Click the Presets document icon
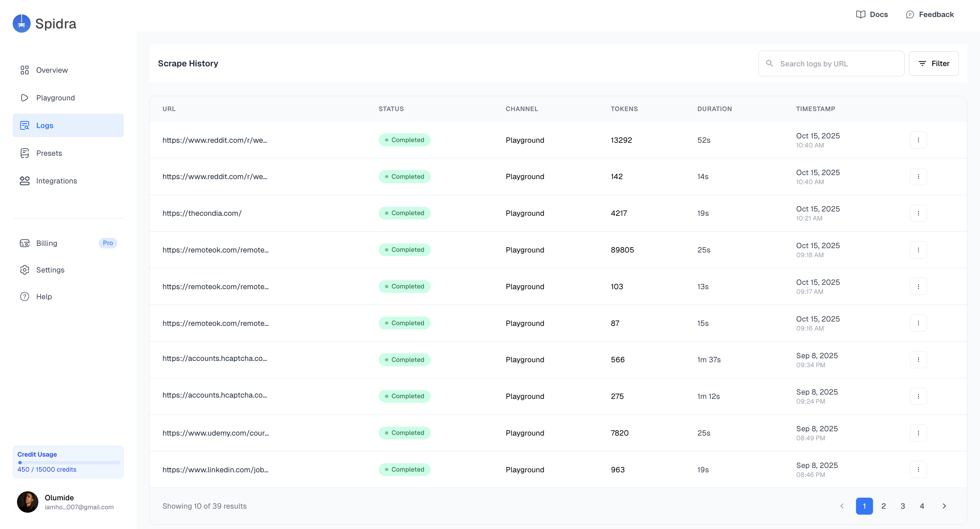Image resolution: width=980 pixels, height=529 pixels. [24, 153]
